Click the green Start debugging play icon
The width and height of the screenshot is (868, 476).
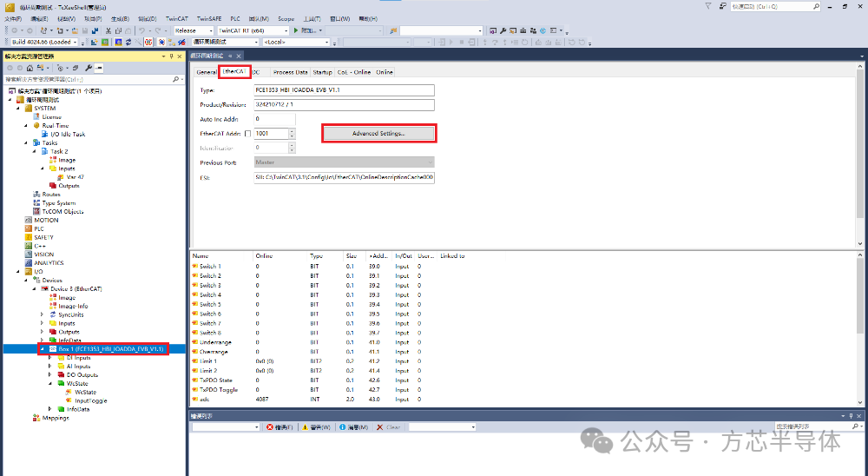pos(296,30)
